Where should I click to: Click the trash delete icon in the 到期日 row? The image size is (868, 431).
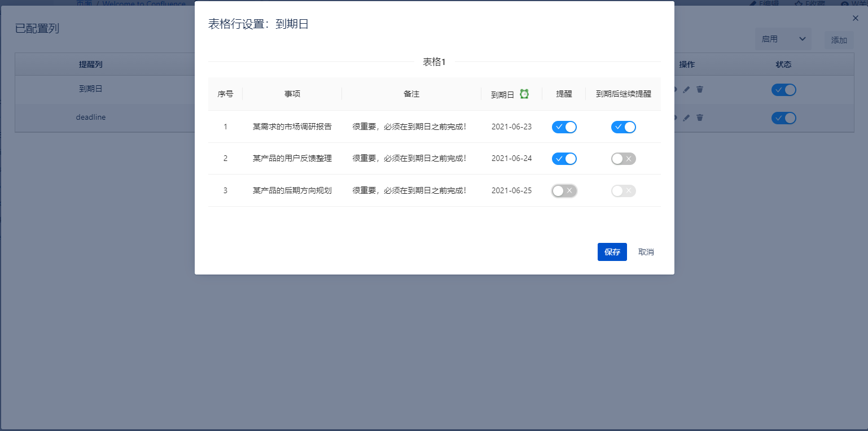pos(700,89)
